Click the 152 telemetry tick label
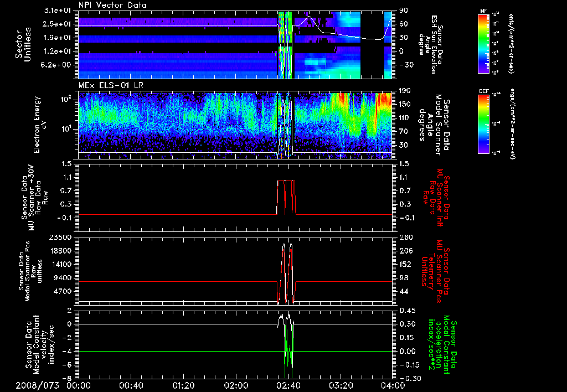Viewport: 567px width, 392px height. pos(405,264)
